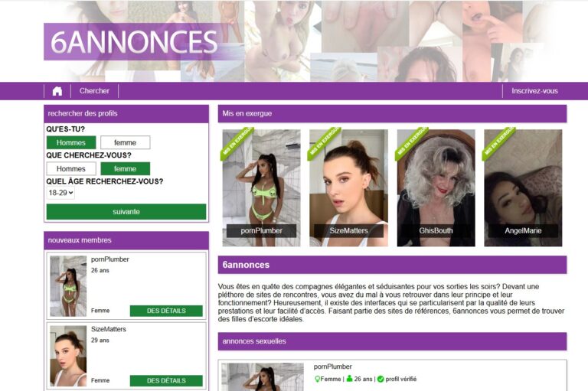Open the 18-29 age range dropdown
This screenshot has width=588, height=391.
(60, 193)
